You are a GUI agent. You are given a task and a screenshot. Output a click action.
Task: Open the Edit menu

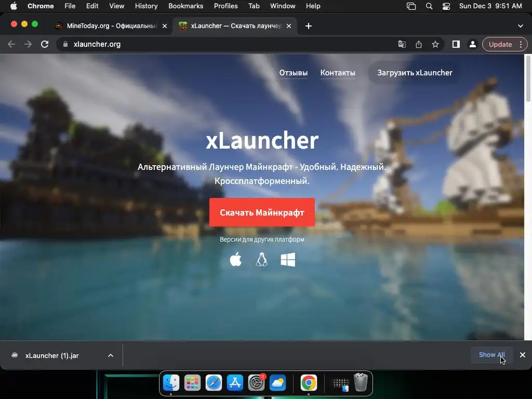pyautogui.click(x=92, y=6)
